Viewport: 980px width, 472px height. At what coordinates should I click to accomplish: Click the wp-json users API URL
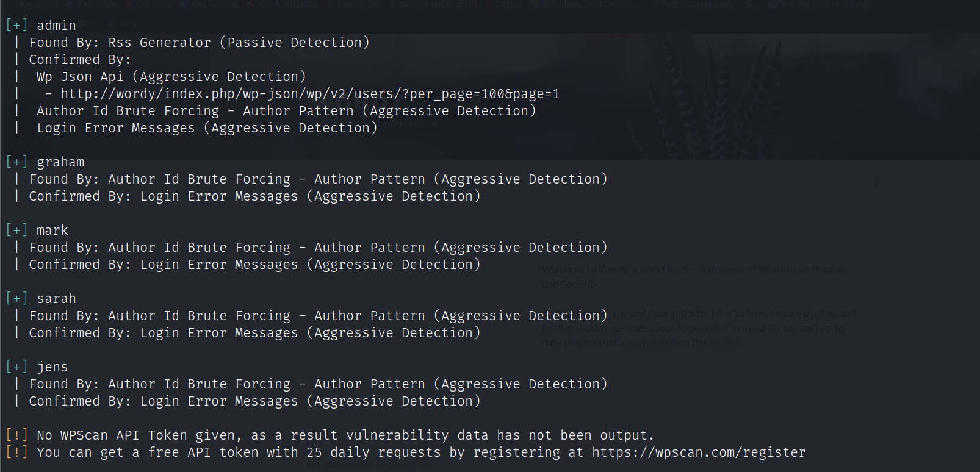pyautogui.click(x=309, y=94)
